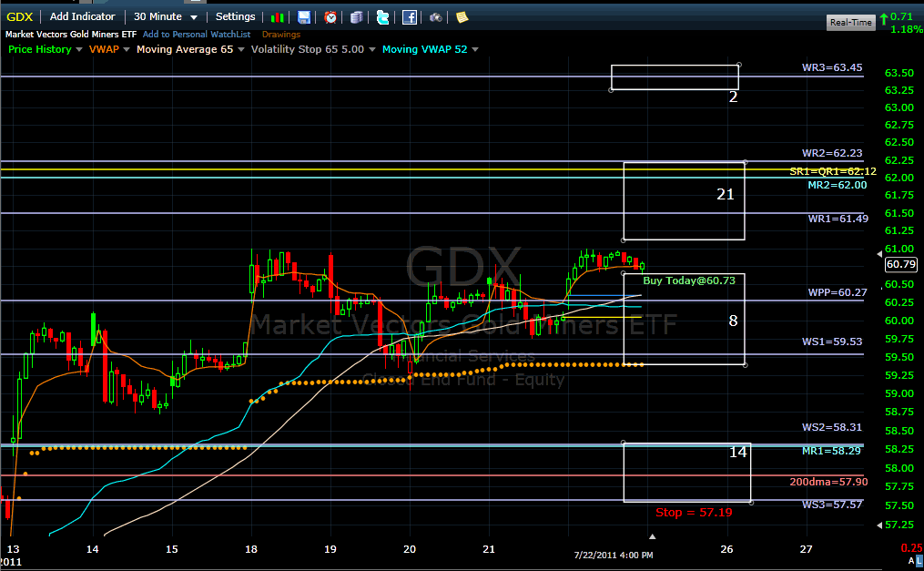Click the WR2=62.23 pivot label

tap(831, 153)
